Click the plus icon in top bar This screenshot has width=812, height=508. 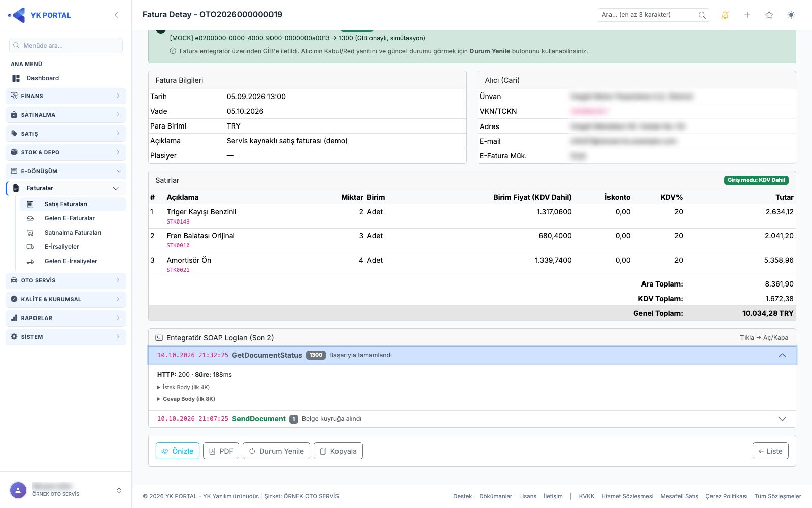pos(747,15)
